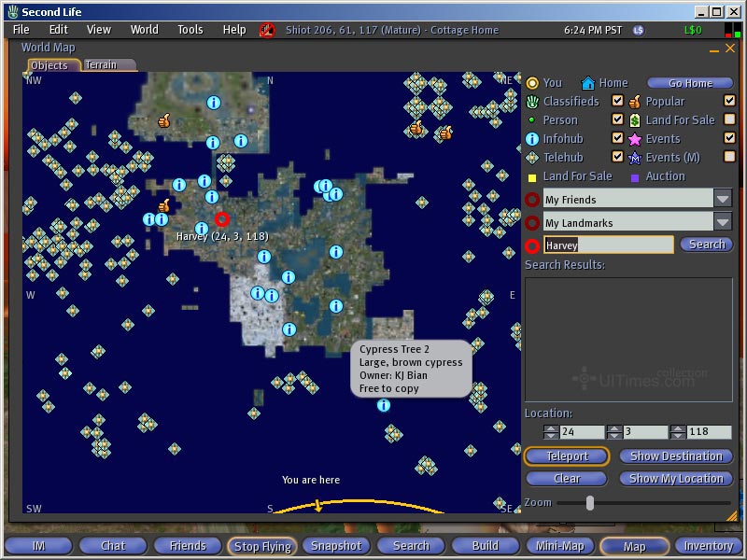Expand the My Friends dropdown

723,199
